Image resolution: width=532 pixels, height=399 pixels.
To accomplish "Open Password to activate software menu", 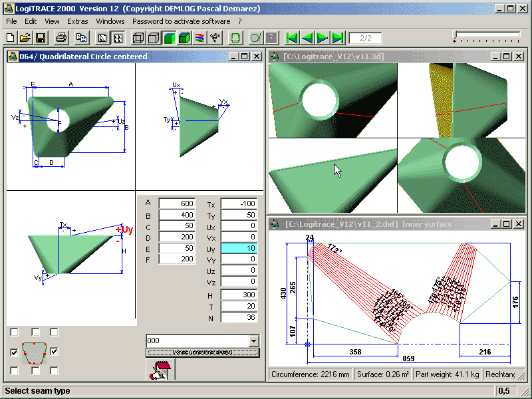I will (x=182, y=21).
